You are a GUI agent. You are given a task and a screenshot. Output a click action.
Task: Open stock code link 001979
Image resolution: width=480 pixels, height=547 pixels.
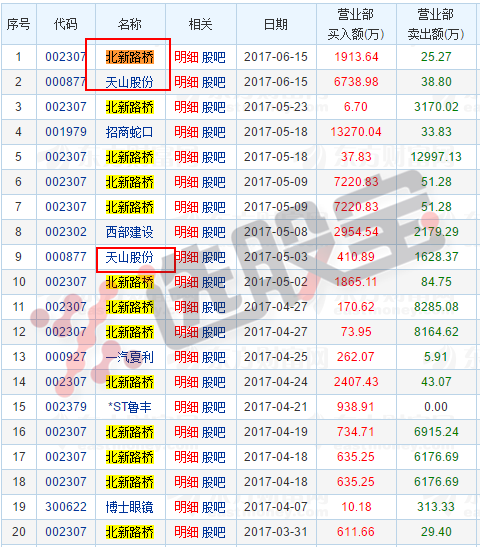click(66, 132)
